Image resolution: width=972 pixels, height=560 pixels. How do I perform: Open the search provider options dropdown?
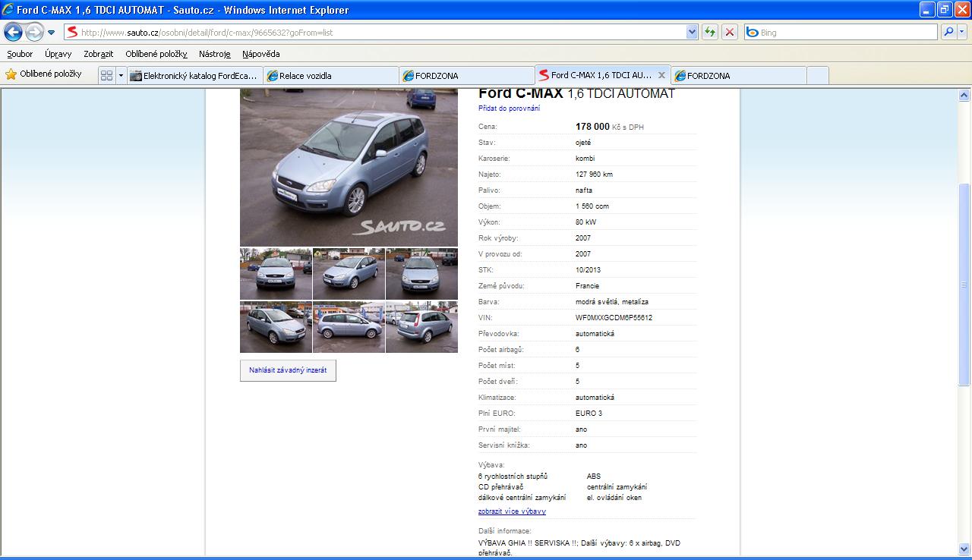tap(962, 32)
